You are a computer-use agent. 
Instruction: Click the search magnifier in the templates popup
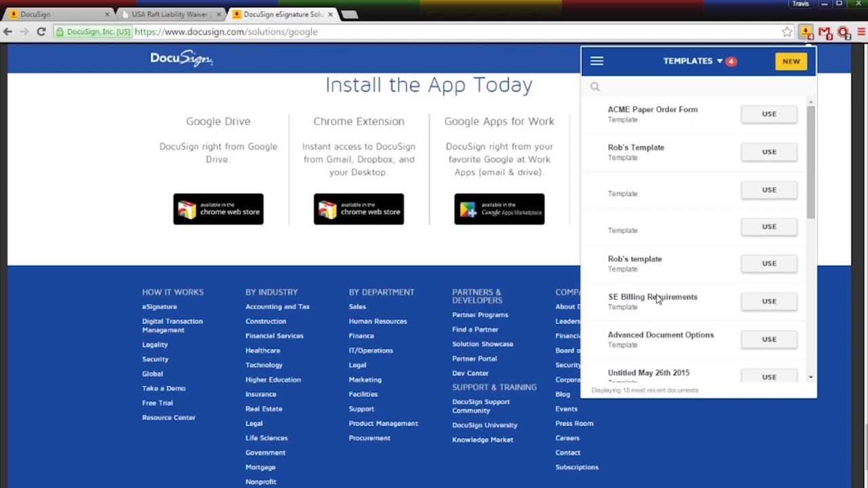pos(595,87)
